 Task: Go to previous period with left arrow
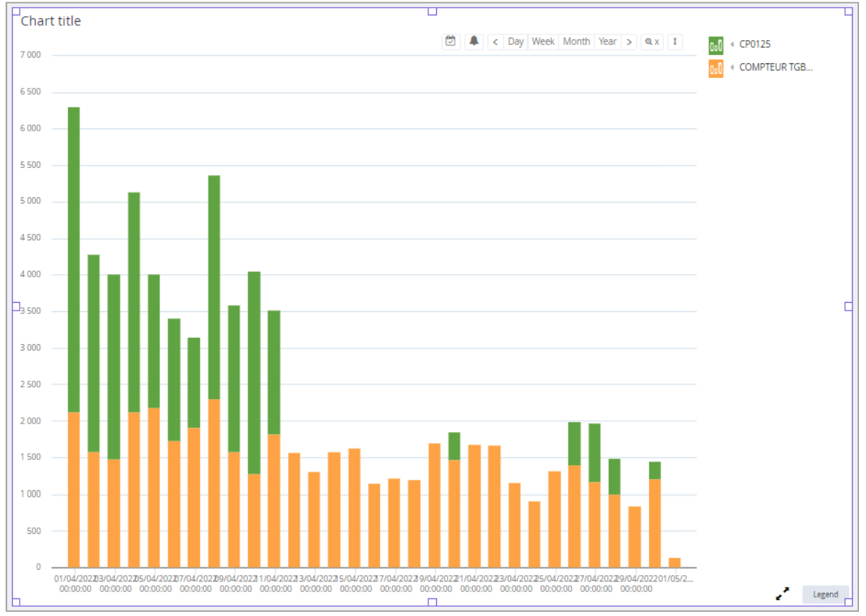pyautogui.click(x=495, y=42)
